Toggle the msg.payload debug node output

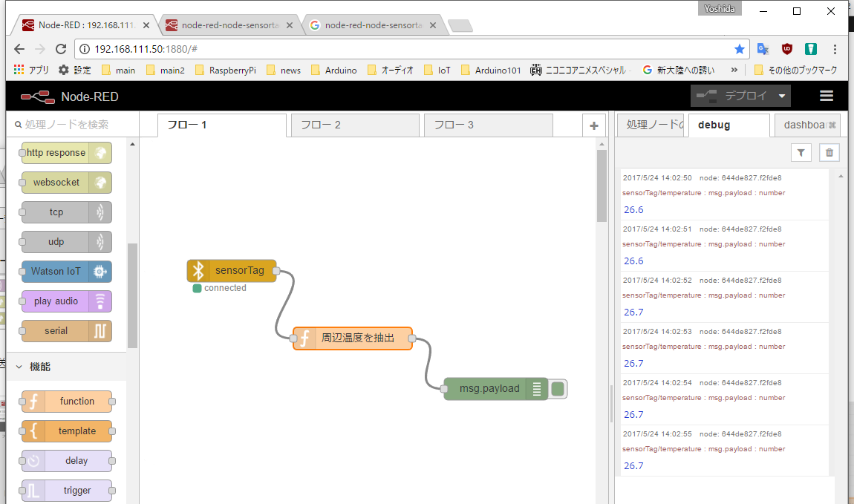coord(558,388)
